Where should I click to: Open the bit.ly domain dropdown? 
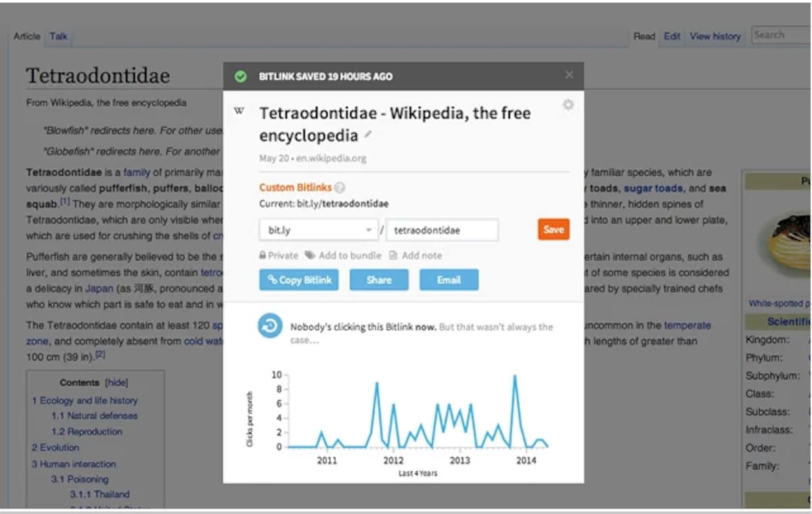click(x=319, y=230)
